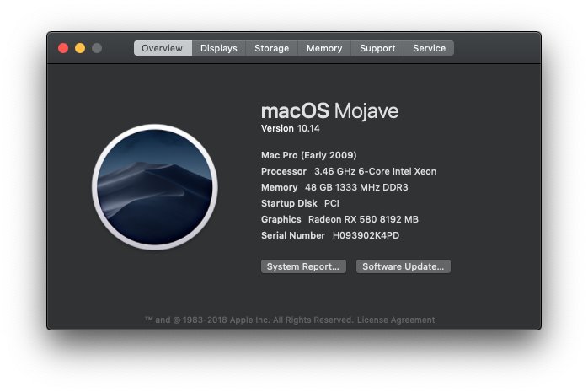Launch Software Update

(404, 266)
